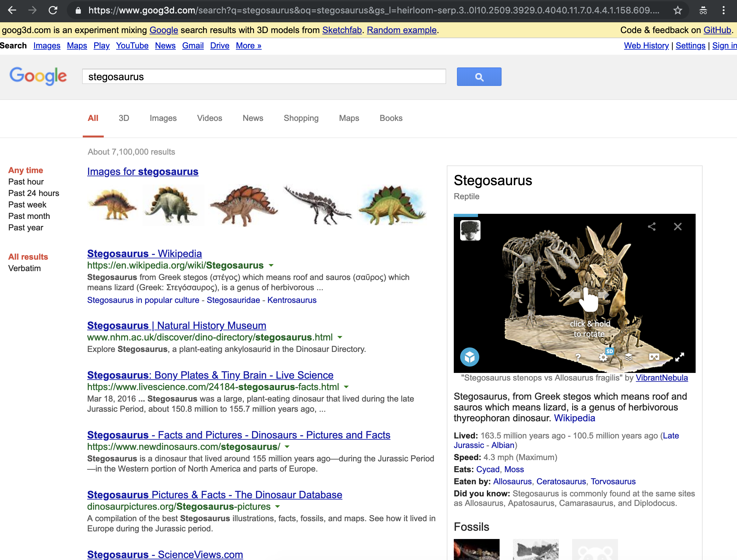This screenshot has height=560, width=737.
Task: Open the model inspector layers icon
Action: click(x=629, y=357)
